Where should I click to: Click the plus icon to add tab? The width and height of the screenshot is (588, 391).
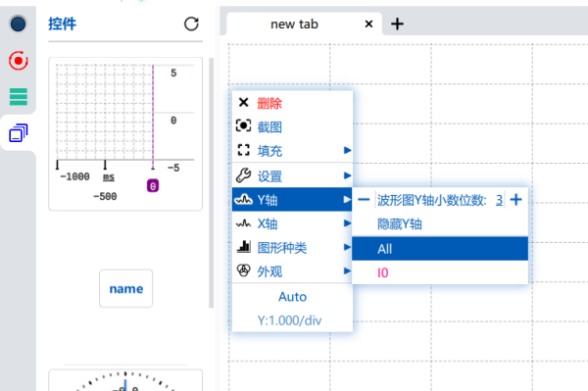pos(397,24)
